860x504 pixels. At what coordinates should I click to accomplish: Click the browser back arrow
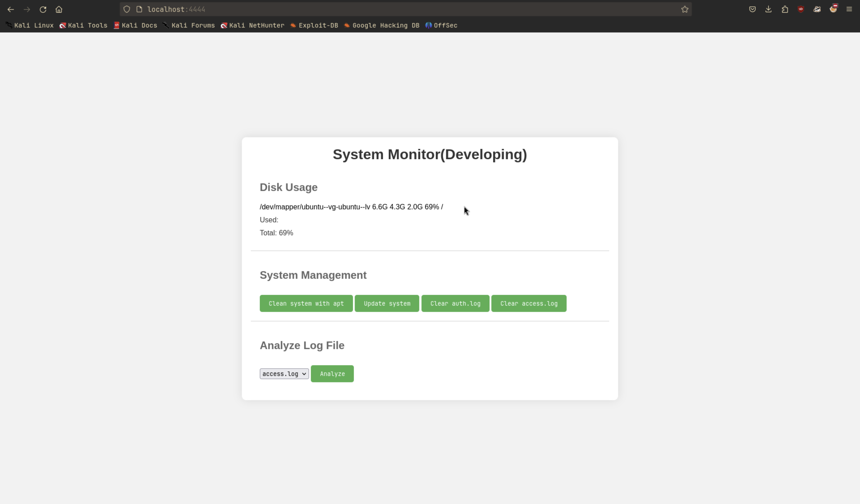(x=11, y=10)
